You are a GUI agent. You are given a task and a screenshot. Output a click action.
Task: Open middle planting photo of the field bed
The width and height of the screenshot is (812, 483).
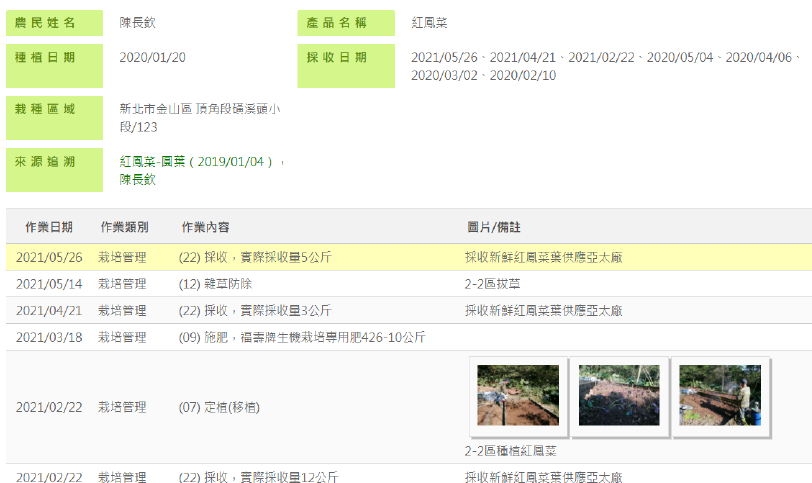point(619,396)
